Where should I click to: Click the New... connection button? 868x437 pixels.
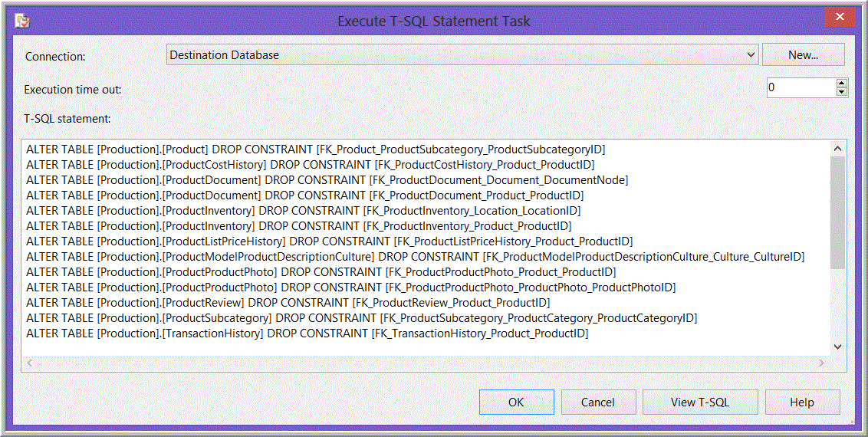tap(803, 55)
